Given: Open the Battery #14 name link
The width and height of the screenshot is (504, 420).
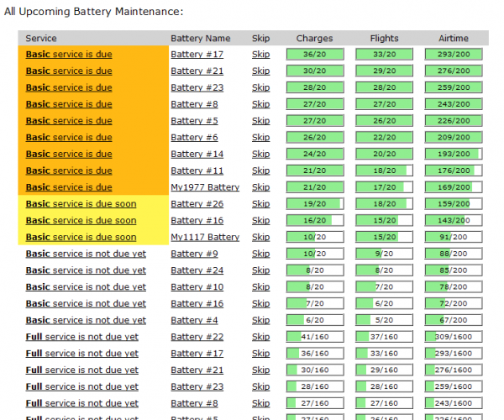Looking at the screenshot, I should tap(197, 155).
